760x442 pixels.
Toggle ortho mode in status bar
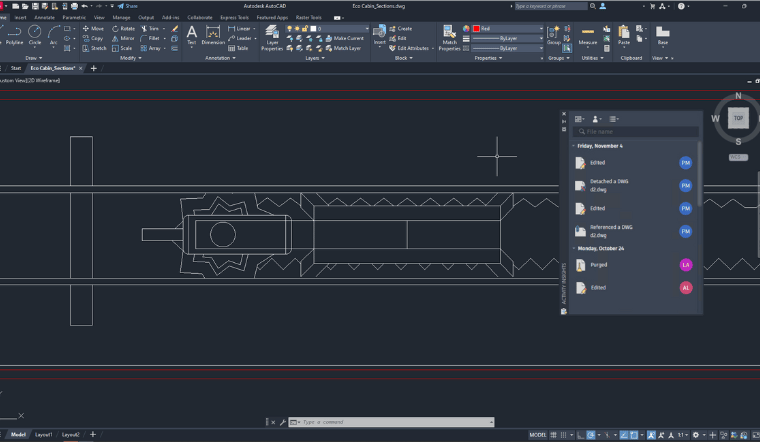tap(580, 435)
